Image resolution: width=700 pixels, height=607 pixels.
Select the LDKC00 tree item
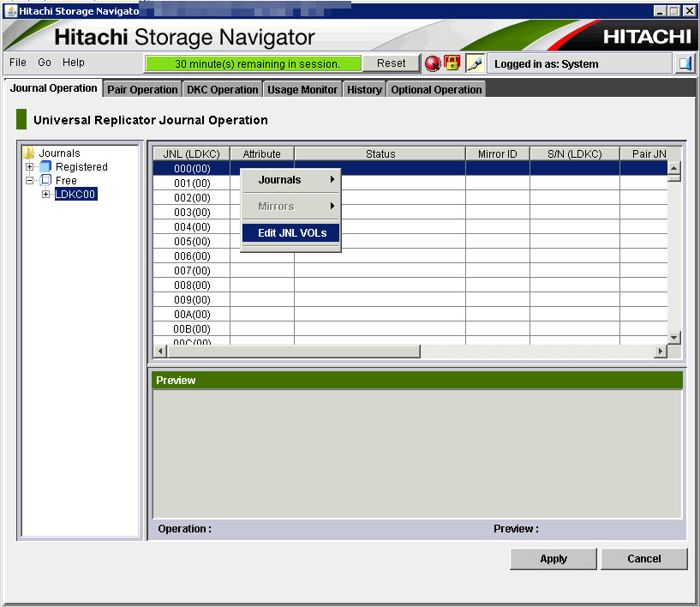pyautogui.click(x=75, y=195)
